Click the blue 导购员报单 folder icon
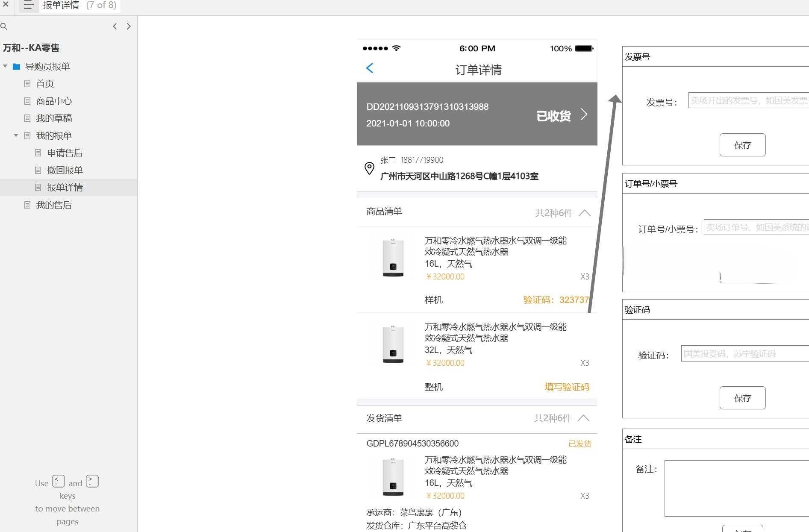The height and width of the screenshot is (532, 809). (x=17, y=67)
